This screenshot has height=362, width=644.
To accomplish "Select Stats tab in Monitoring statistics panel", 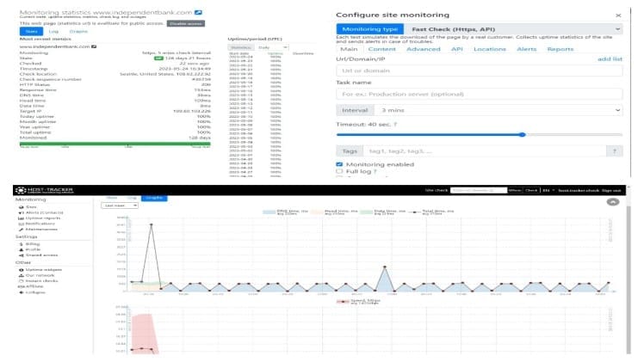I will pos(31,32).
